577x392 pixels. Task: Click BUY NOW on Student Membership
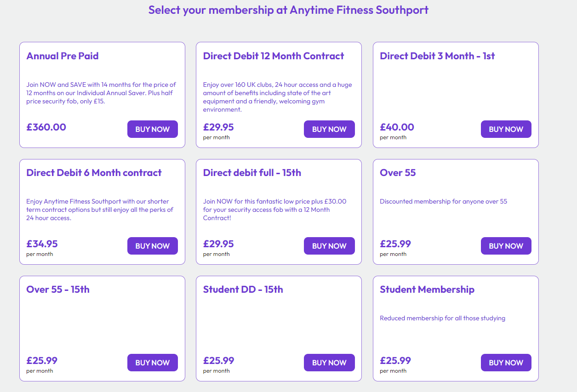[506, 363]
